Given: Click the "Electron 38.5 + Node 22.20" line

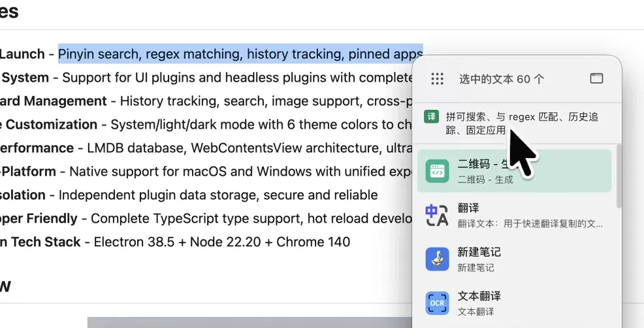Looking at the screenshot, I should pyautogui.click(x=177, y=242).
